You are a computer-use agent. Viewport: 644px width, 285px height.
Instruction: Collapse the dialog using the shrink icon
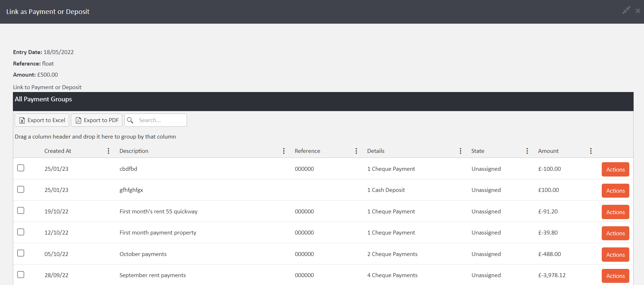[626, 10]
